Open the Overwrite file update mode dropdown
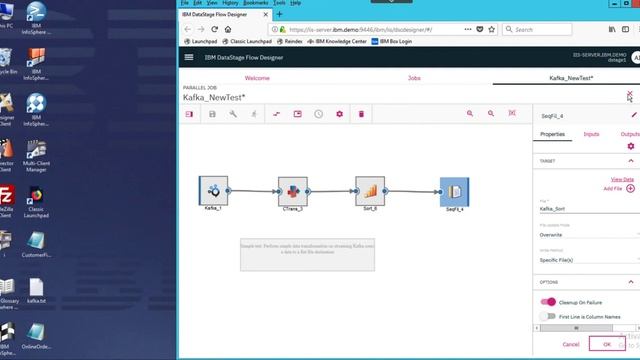The image size is (640, 360). (x=589, y=235)
